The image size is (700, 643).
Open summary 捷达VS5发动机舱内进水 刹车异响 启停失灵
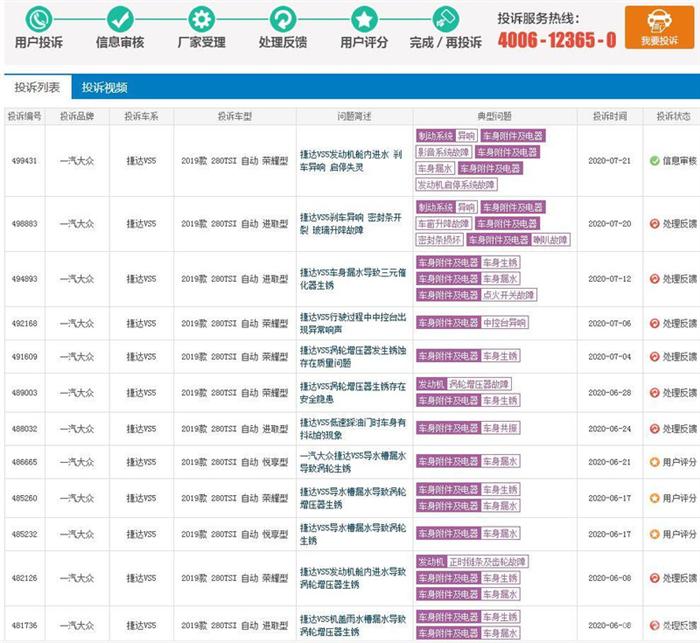point(351,161)
